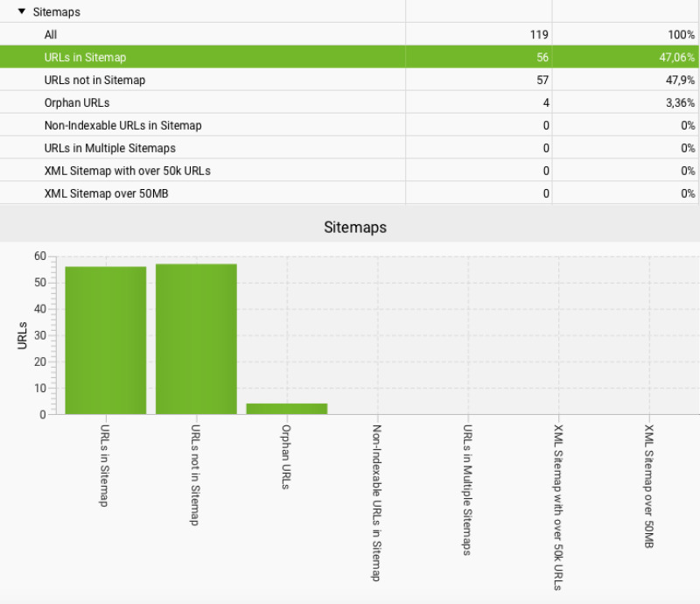Image resolution: width=700 pixels, height=604 pixels.
Task: Click the 3,36% Orphan URLs percentage
Action: [x=677, y=103]
